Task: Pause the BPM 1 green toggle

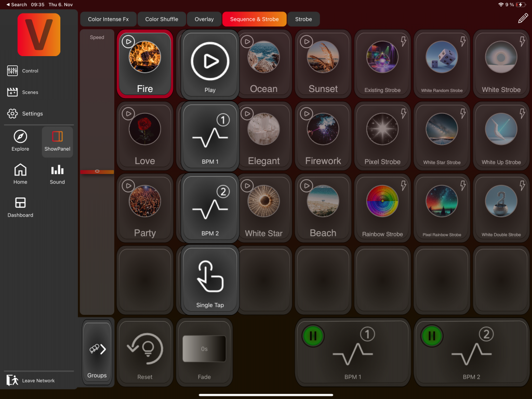Action: pyautogui.click(x=313, y=336)
